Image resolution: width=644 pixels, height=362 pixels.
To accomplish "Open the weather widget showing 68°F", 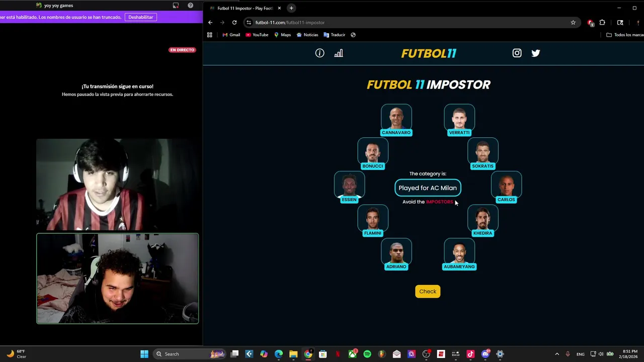I will point(17,354).
